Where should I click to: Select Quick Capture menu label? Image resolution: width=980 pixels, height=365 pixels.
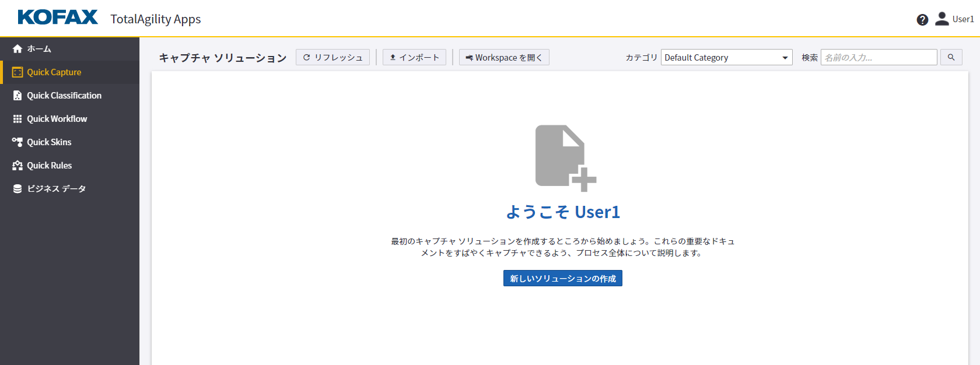[54, 72]
